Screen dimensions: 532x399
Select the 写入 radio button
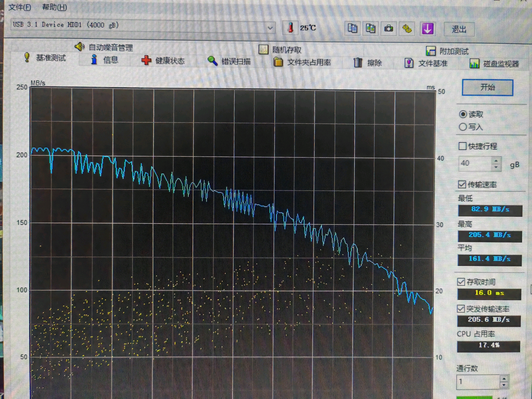[x=463, y=127]
